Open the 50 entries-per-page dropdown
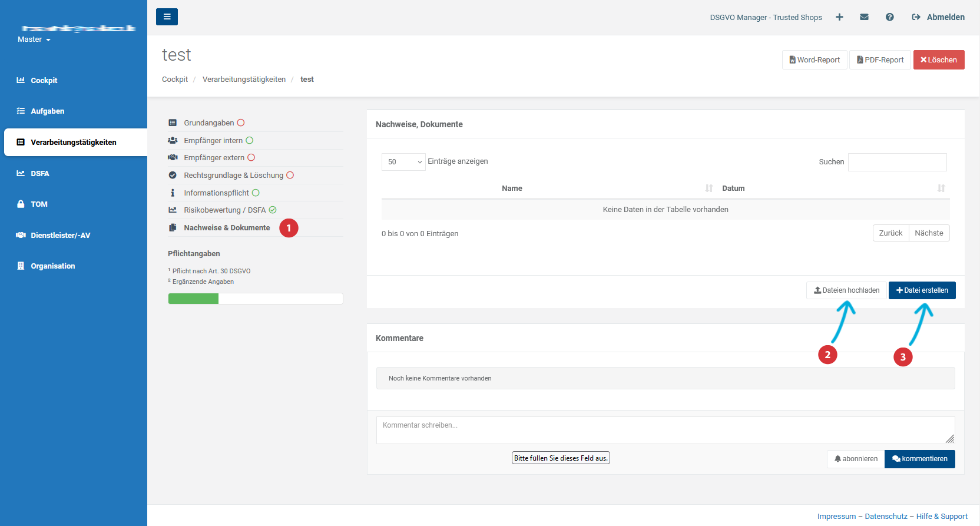Screen dimensions: 980x526 tap(403, 162)
